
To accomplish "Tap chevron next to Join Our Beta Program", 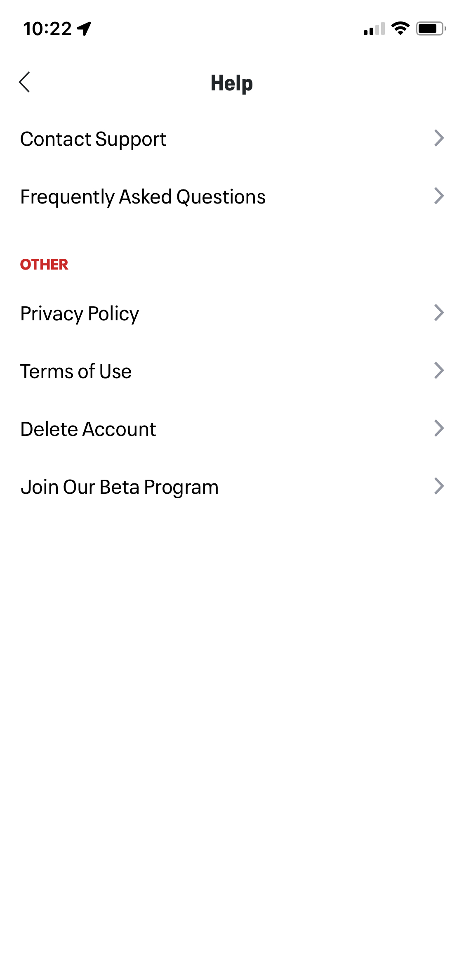I will point(439,486).
